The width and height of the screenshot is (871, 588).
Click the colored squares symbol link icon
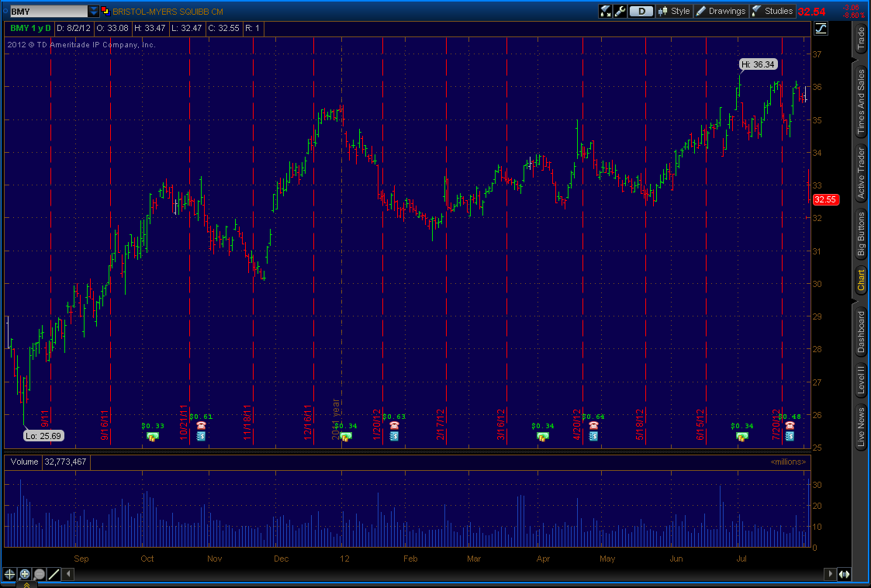click(x=105, y=11)
